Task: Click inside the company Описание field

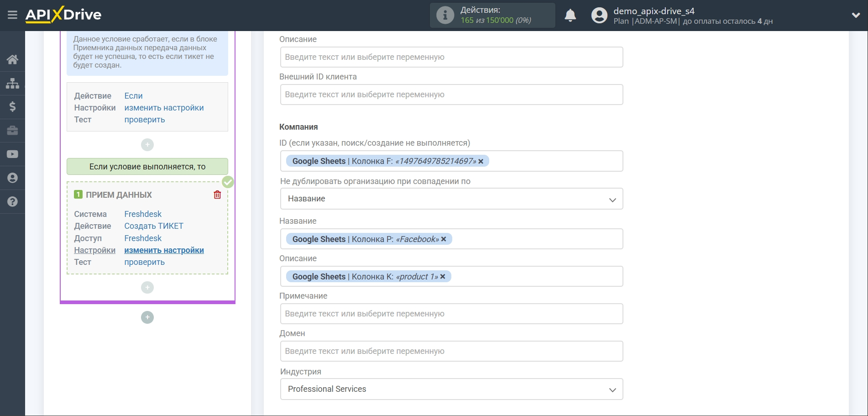Action: (x=451, y=277)
